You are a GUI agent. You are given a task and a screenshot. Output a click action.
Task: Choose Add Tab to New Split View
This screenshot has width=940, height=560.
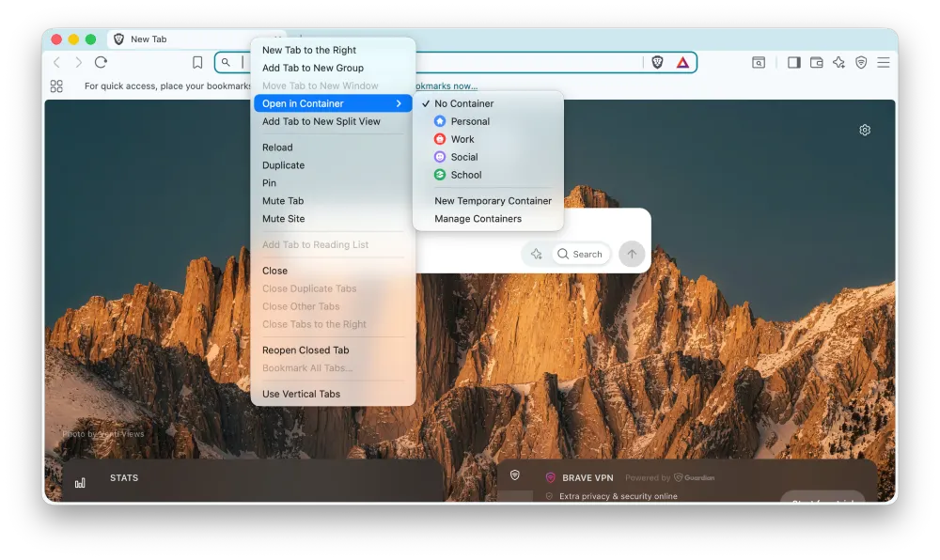point(333,121)
